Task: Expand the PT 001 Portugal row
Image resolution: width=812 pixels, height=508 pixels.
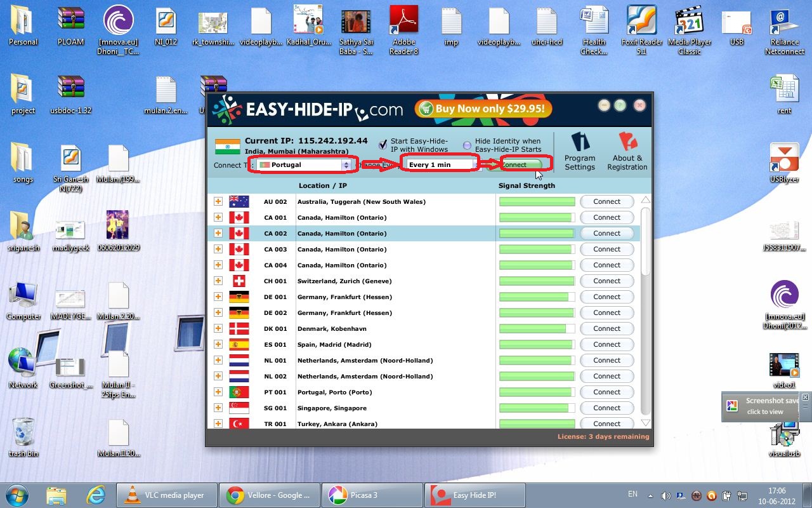Action: 218,392
